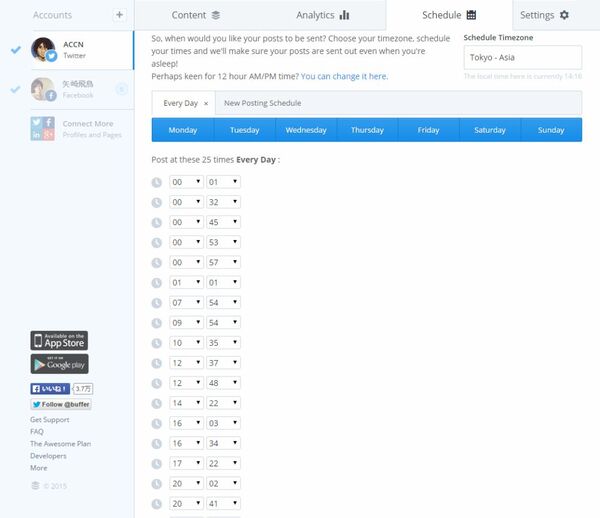Click the Google Play download badge

(59, 364)
